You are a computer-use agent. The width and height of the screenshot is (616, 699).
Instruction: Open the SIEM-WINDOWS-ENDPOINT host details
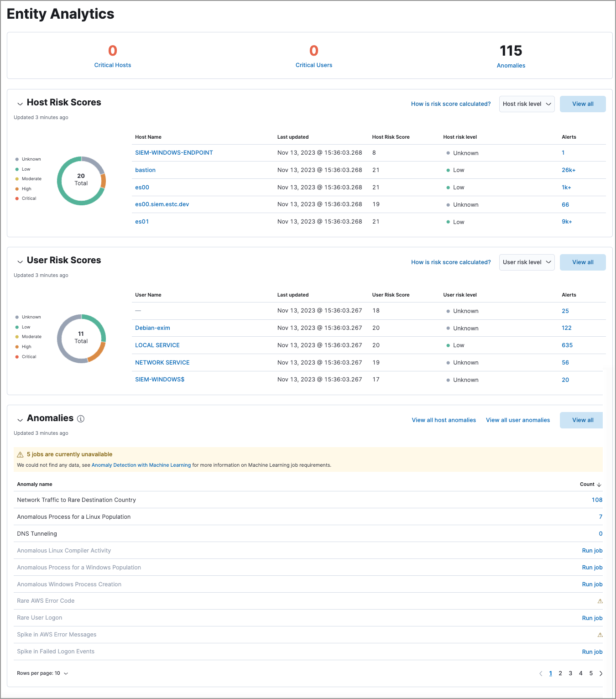[174, 152]
